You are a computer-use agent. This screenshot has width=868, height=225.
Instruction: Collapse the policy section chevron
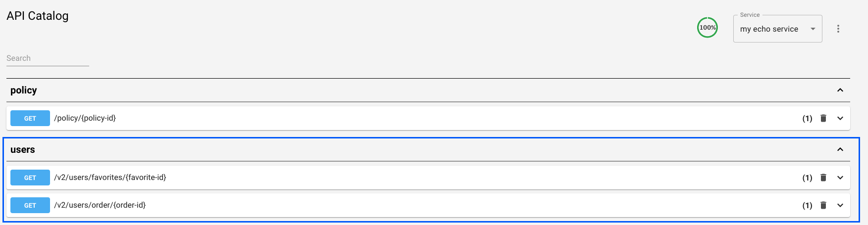coord(840,90)
